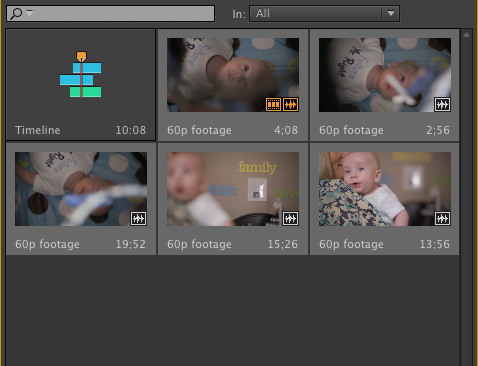The height and width of the screenshot is (366, 478).
Task: Click the 60p footage label of 15;26 clip
Action: pyautogui.click(x=199, y=244)
